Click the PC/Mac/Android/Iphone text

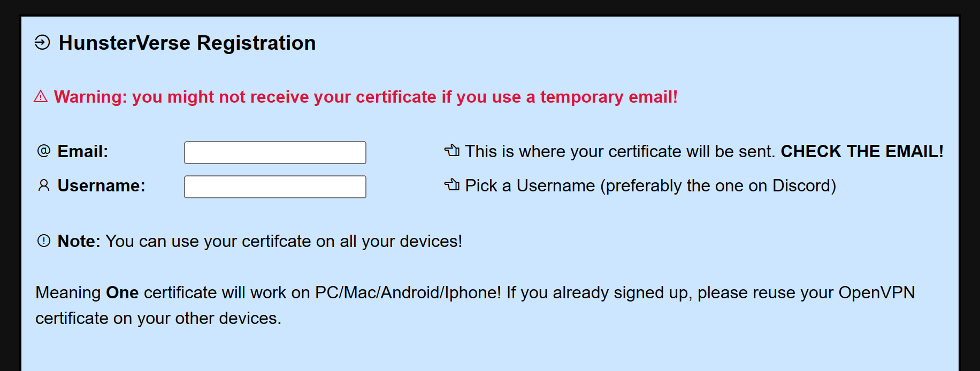(x=408, y=292)
